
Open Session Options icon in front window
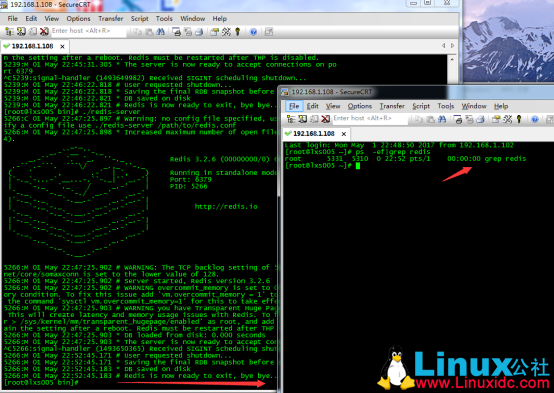pyautogui.click(x=496, y=119)
